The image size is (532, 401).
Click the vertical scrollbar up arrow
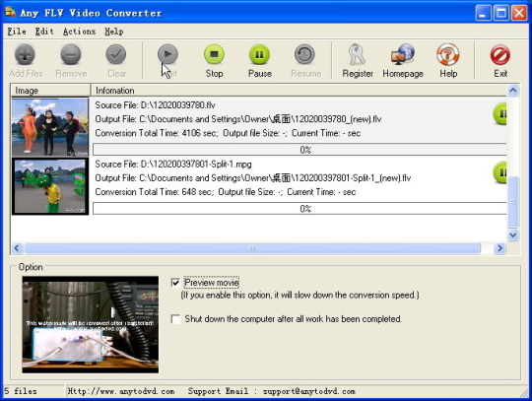(x=513, y=91)
